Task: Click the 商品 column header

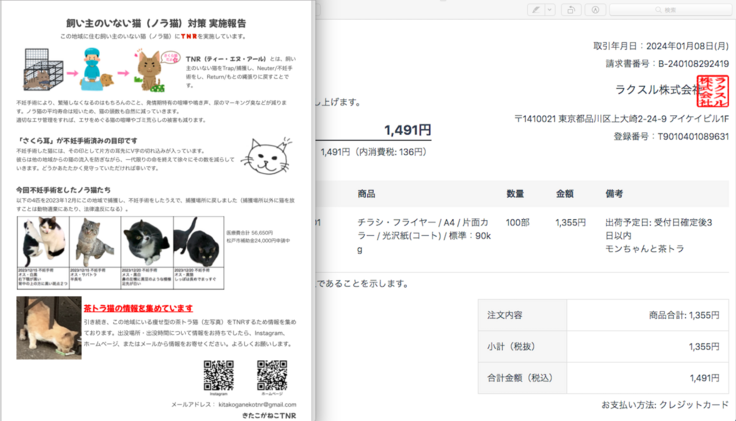Action: coord(366,193)
